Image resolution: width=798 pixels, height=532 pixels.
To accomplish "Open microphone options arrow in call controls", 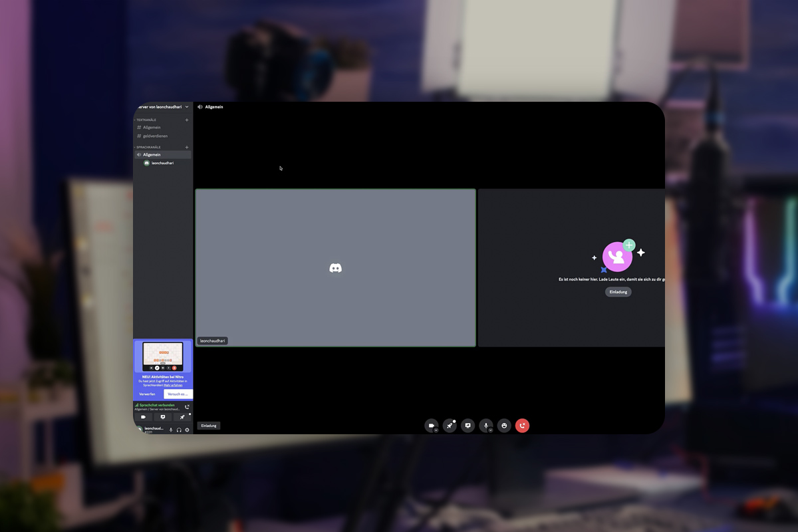I will coord(491,430).
